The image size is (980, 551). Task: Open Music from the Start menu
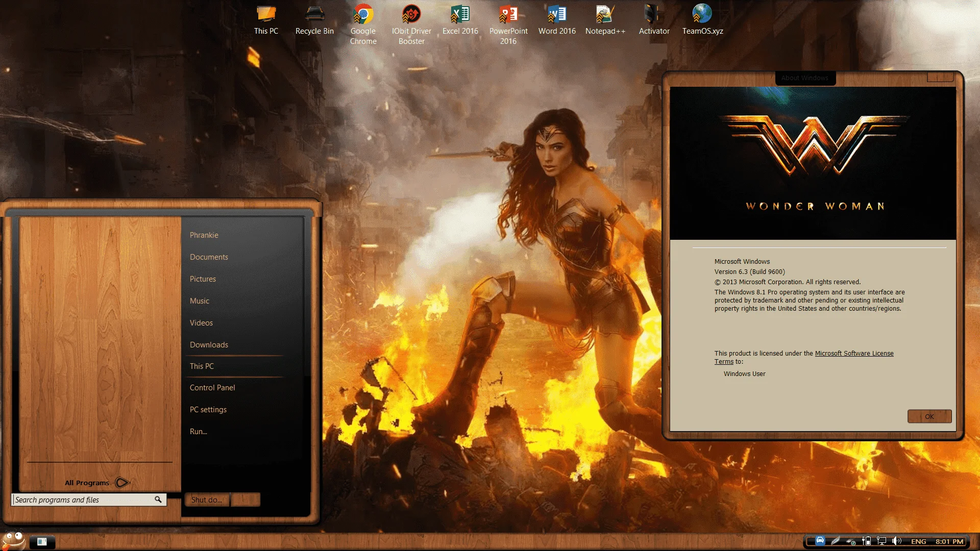tap(200, 301)
